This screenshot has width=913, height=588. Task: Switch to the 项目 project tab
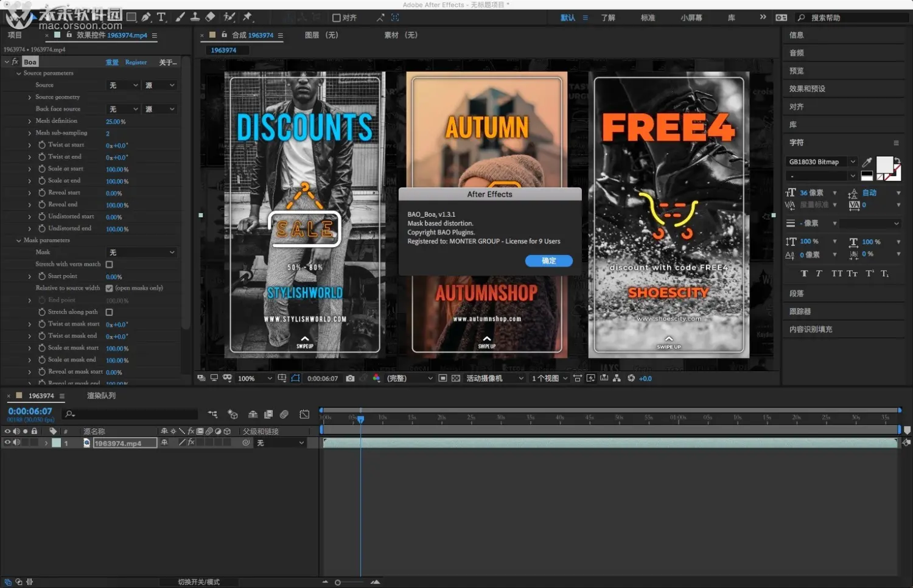point(15,35)
